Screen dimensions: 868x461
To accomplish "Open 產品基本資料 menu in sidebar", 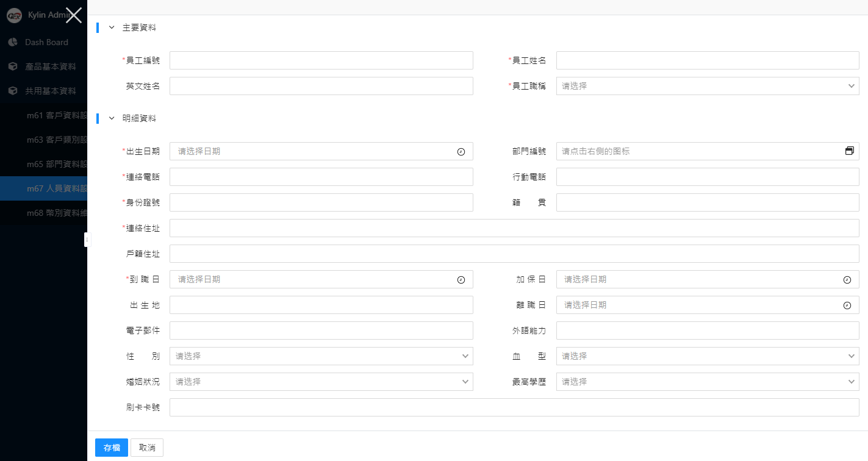I will pos(50,66).
